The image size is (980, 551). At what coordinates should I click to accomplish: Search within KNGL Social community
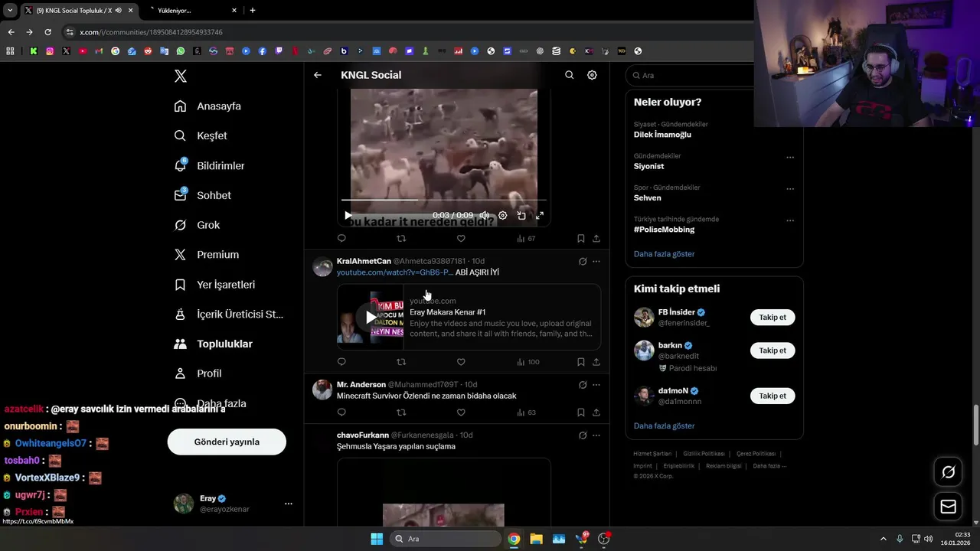pos(569,75)
